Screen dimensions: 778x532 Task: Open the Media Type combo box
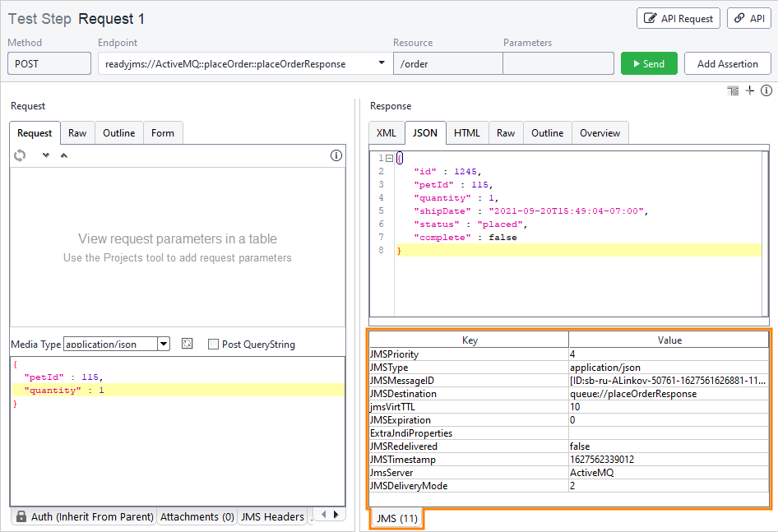pyautogui.click(x=163, y=345)
